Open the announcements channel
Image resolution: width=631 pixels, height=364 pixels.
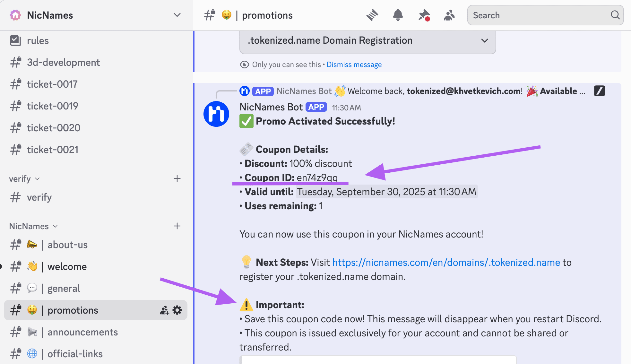(82, 332)
